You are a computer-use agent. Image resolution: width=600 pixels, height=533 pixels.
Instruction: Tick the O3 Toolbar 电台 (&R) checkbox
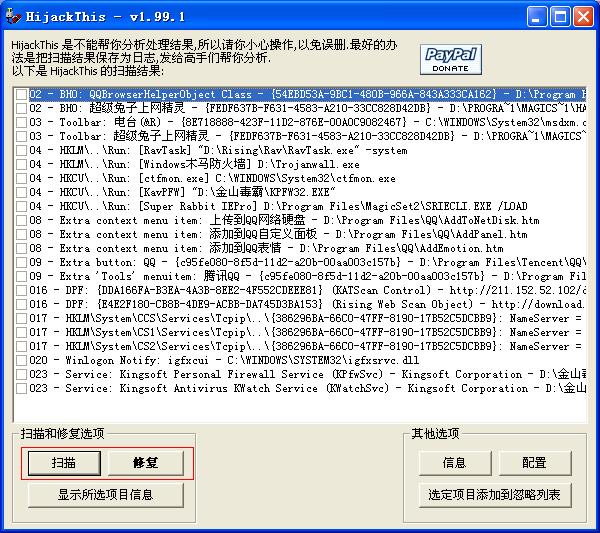(x=21, y=122)
